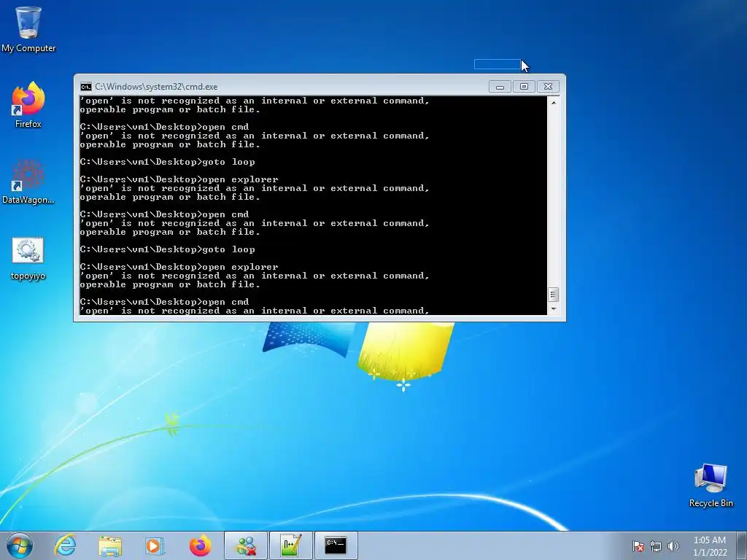747x560 pixels.
Task: Click the cmd.exe window title text
Action: tap(156, 87)
